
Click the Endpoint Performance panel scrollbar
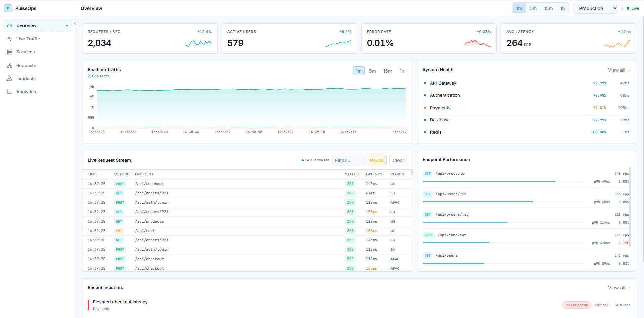click(x=630, y=207)
